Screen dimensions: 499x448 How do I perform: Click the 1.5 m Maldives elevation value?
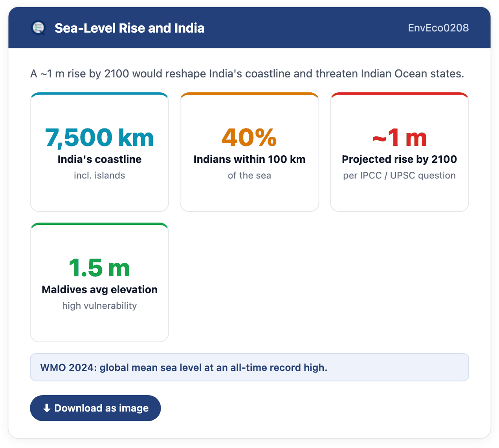99,268
